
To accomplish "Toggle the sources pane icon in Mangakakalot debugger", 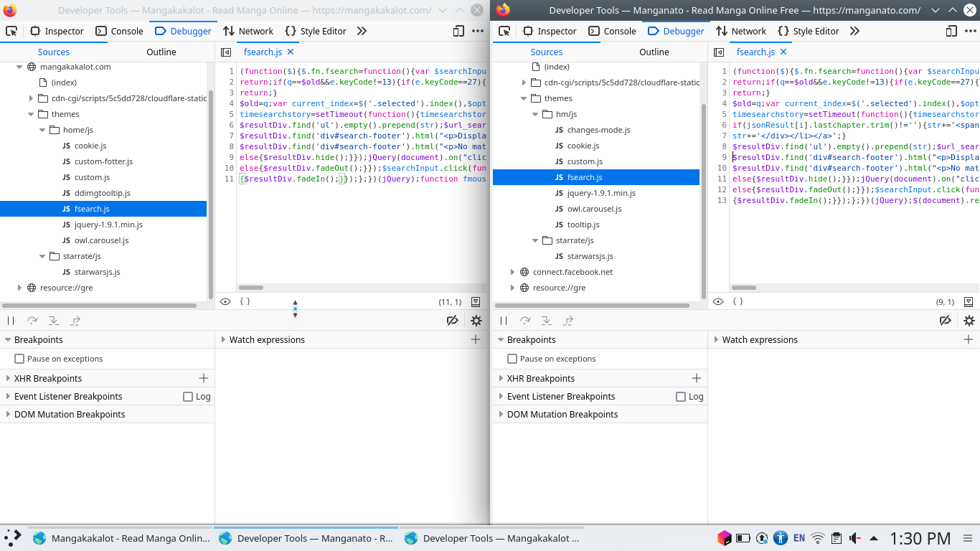I will coord(226,52).
